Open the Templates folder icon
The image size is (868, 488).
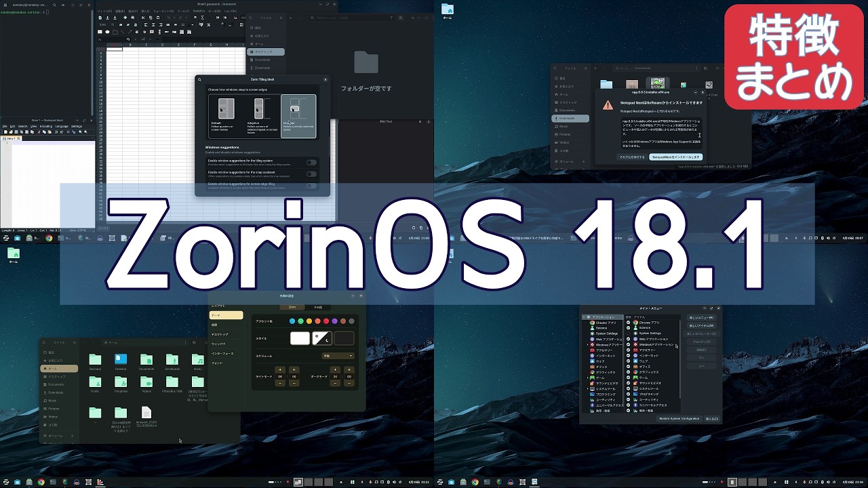(121, 382)
